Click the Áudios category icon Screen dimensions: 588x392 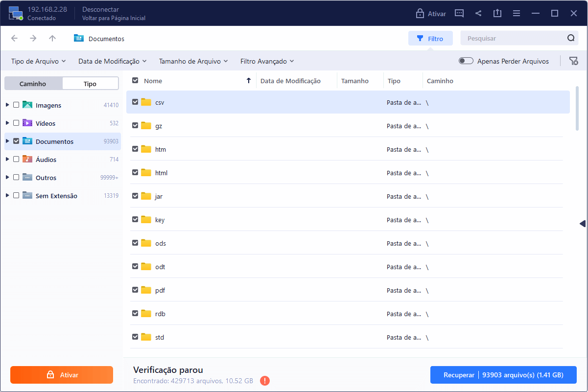[27, 159]
